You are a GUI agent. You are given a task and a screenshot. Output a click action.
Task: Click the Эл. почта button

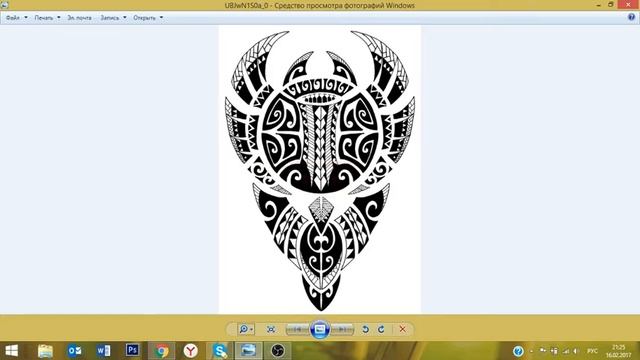[x=80, y=18]
